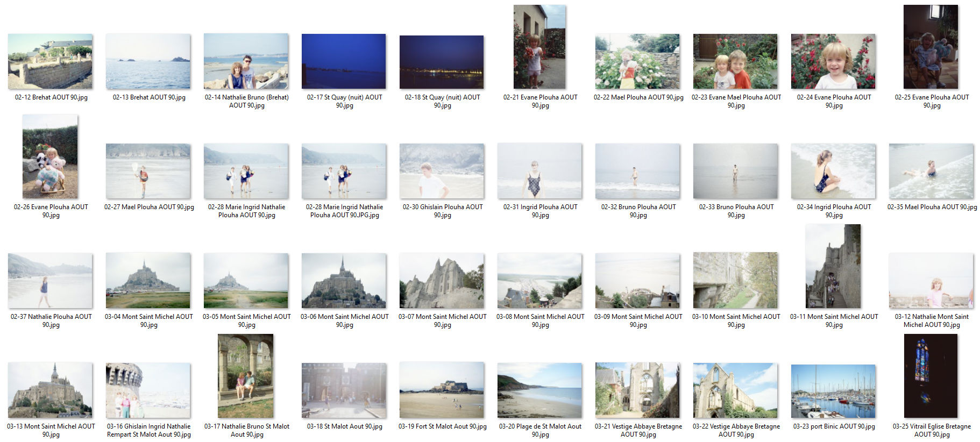
Task: Open the 02-26 Evane Plouha teddy bear photo
Action: pos(50,156)
